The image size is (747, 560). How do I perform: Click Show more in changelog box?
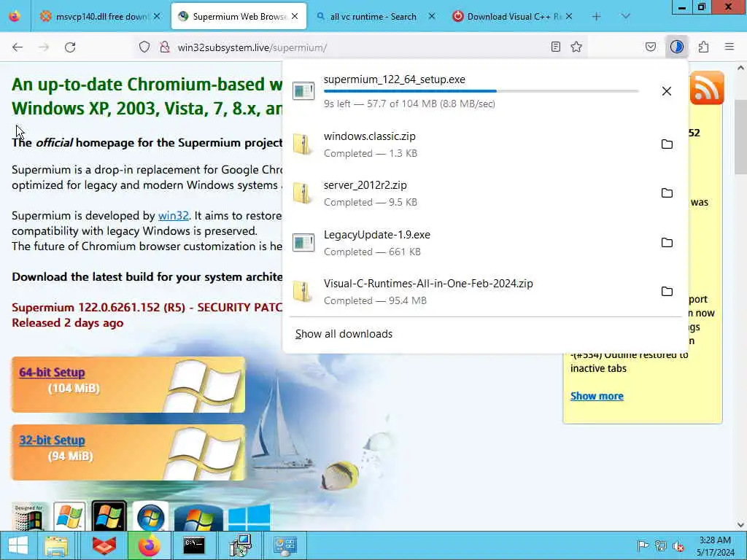point(597,396)
